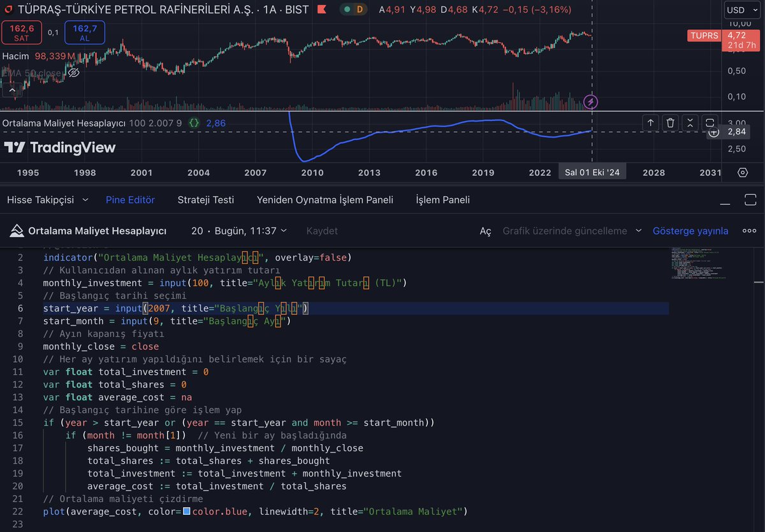The image size is (765, 532).
Task: Switch to Strateji Testi tab
Action: pos(206,200)
